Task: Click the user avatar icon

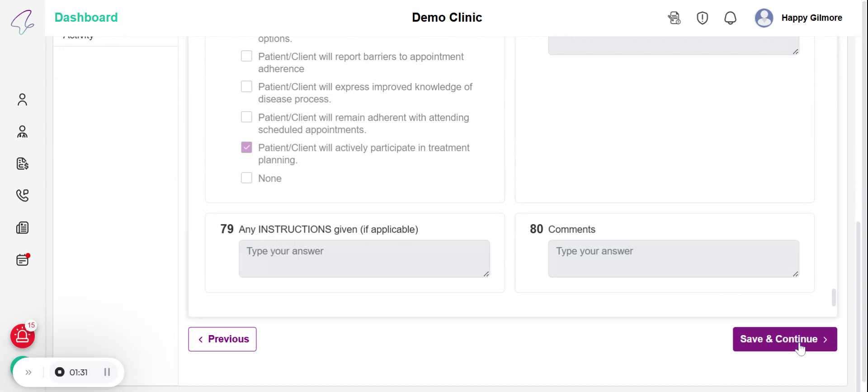Action: [x=764, y=18]
